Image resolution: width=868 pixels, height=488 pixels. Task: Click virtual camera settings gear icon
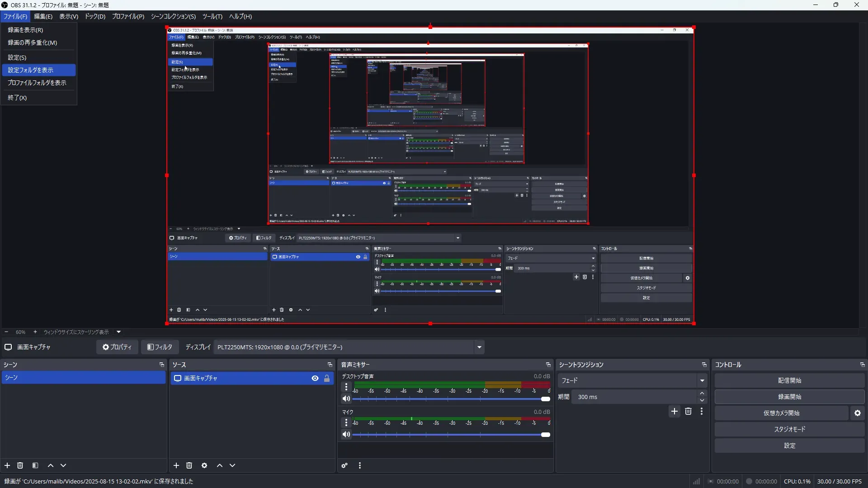pyautogui.click(x=858, y=413)
